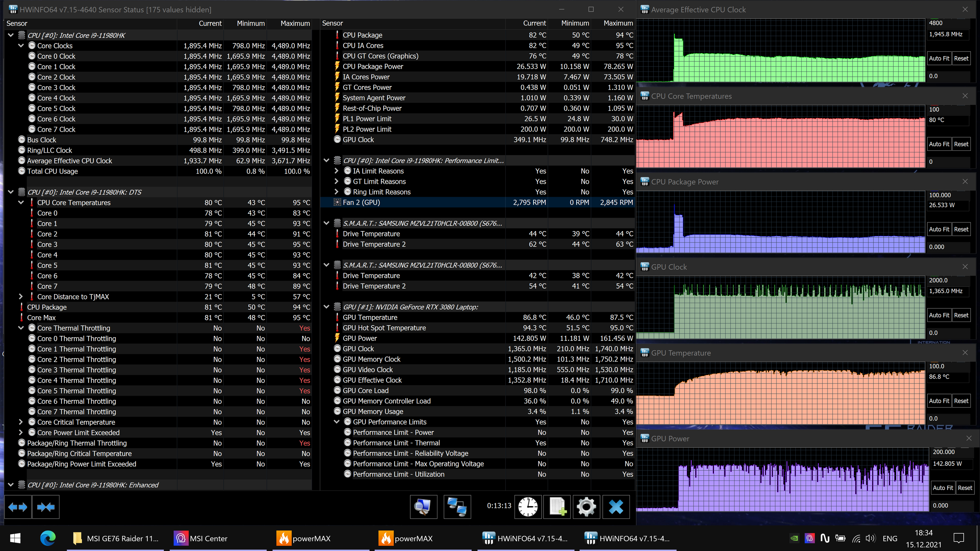Click the Maximum column header on left
The height and width of the screenshot is (551, 980).
pos(295,23)
